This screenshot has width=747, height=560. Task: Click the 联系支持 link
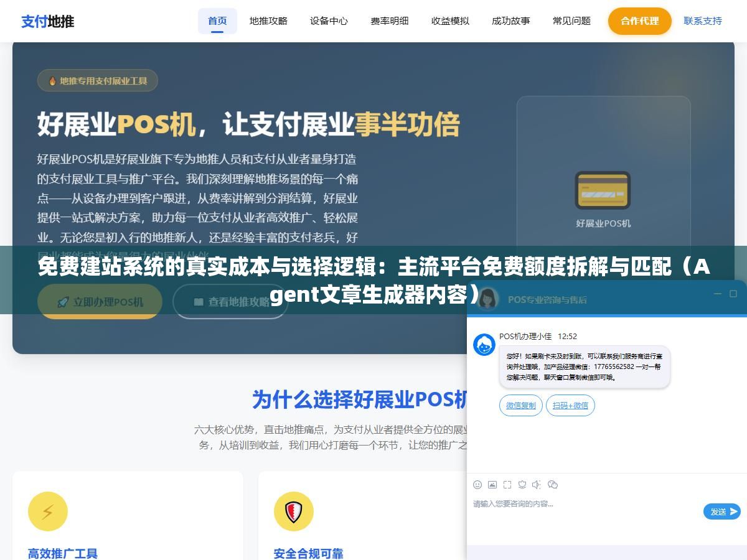(x=703, y=21)
